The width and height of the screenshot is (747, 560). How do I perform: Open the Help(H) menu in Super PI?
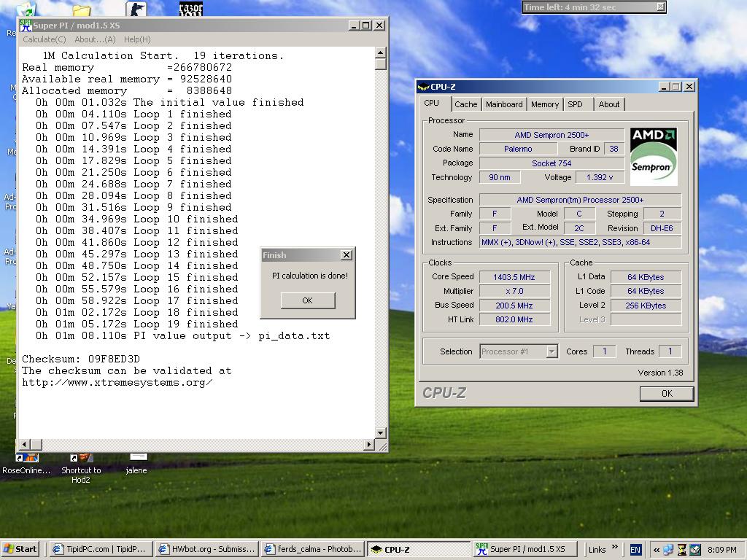pyautogui.click(x=137, y=39)
